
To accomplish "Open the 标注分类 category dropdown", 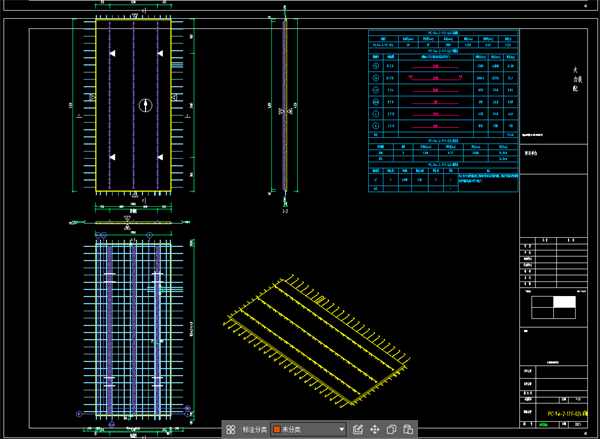I will [x=308, y=429].
